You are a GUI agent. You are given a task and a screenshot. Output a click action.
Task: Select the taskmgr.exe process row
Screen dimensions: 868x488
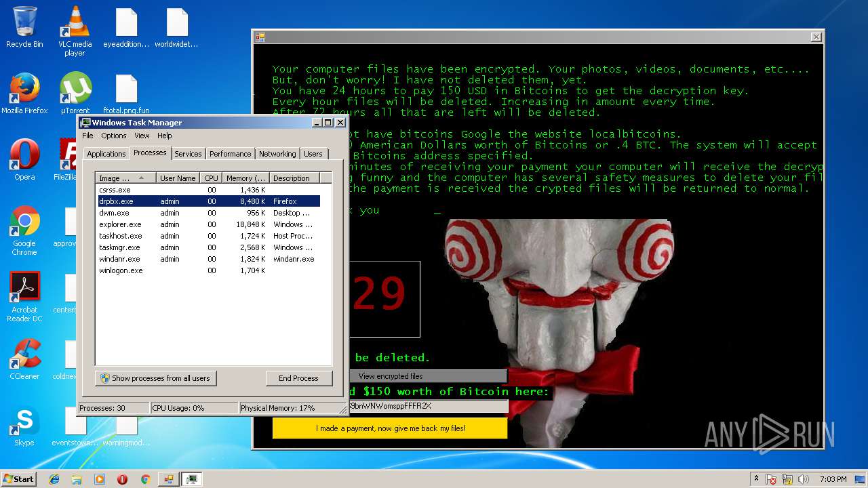pos(208,247)
